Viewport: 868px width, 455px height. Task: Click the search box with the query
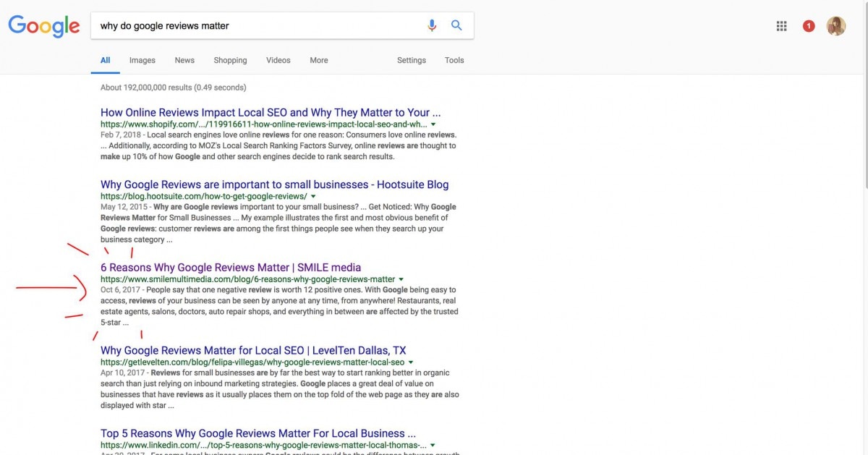(x=282, y=25)
